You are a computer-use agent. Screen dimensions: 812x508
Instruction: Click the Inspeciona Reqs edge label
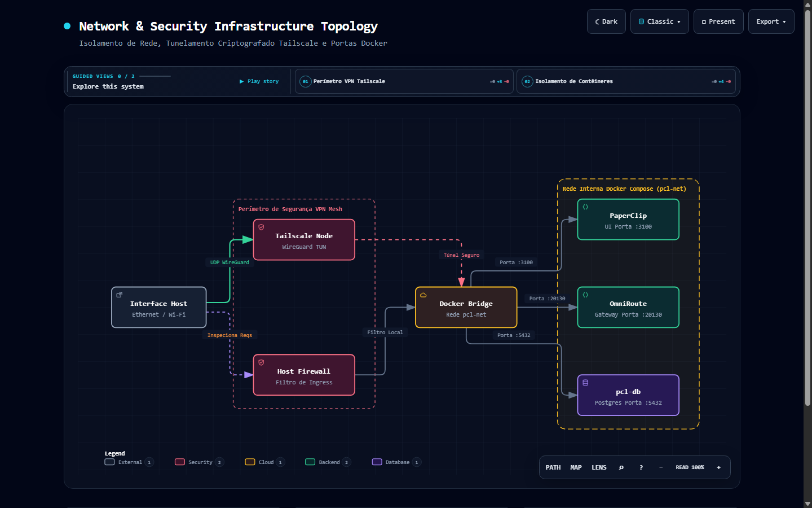point(230,335)
